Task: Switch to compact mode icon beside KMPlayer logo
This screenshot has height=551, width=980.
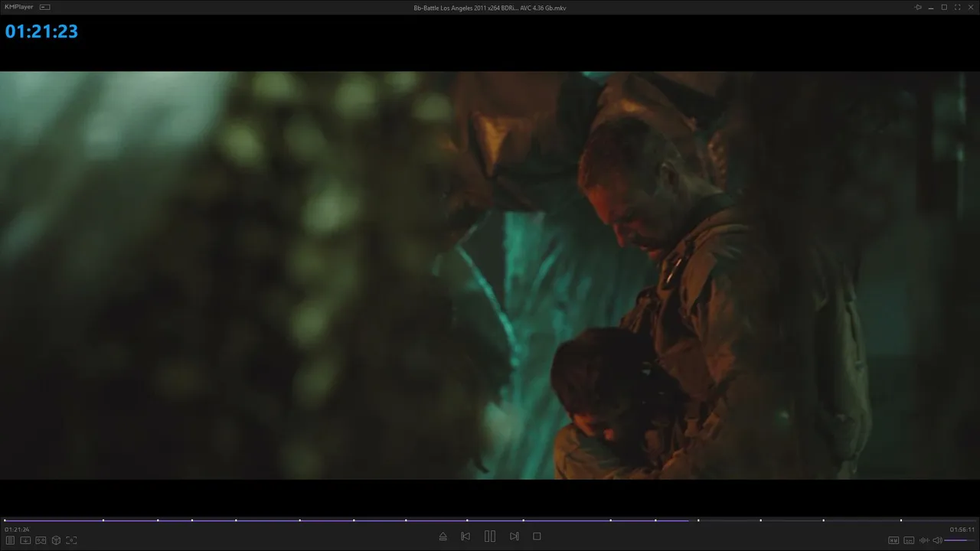Action: (x=44, y=7)
